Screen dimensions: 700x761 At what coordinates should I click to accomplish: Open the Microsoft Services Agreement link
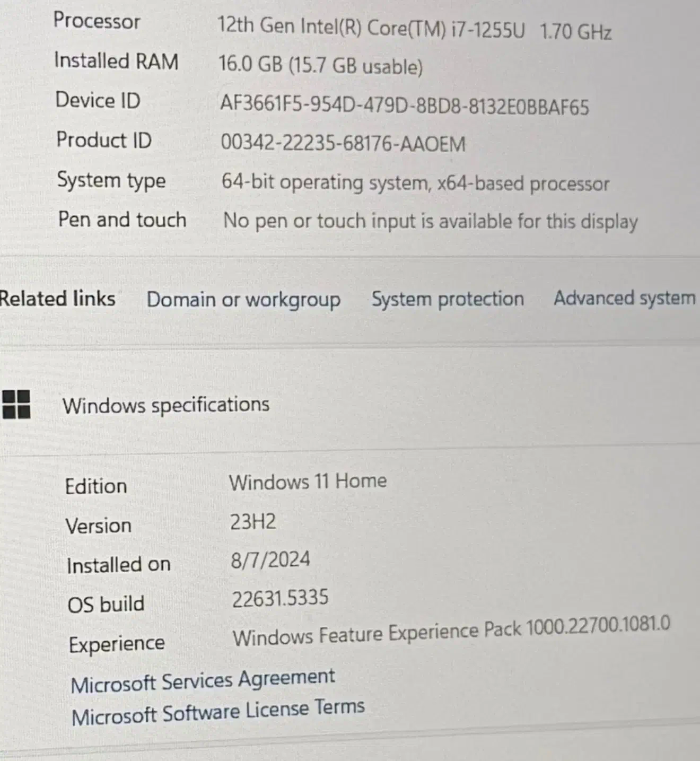(203, 681)
